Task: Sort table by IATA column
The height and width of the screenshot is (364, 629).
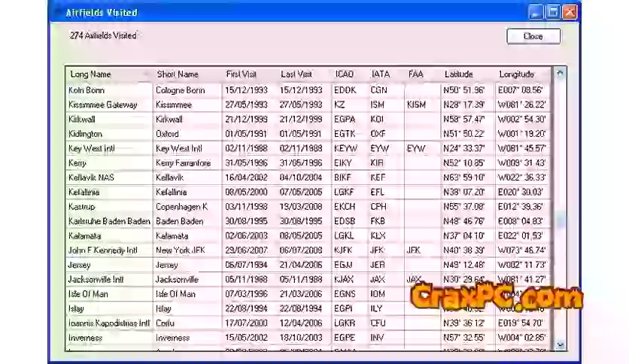Action: pos(381,74)
